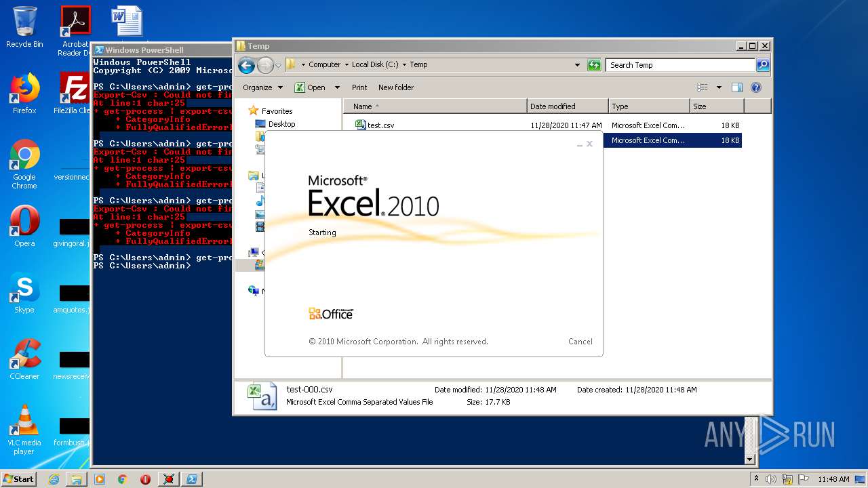
Task: Select Local Disk (C:) in breadcrumb
Action: click(x=375, y=65)
